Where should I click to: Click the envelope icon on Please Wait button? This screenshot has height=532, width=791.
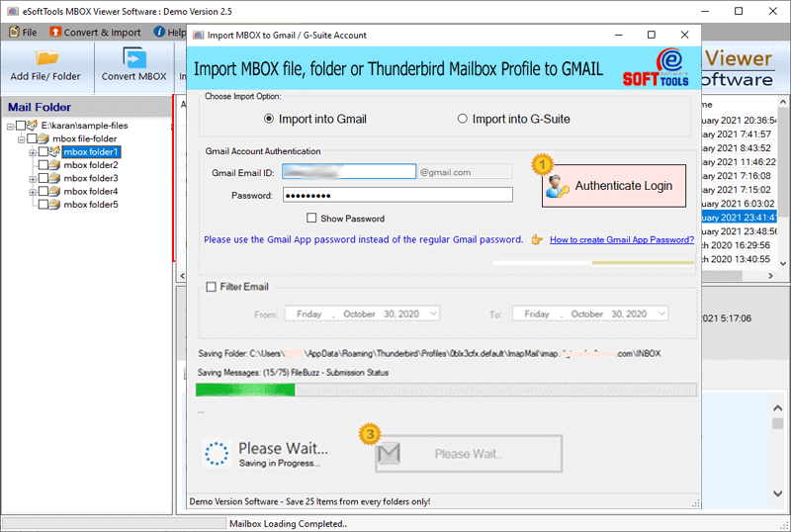389,453
